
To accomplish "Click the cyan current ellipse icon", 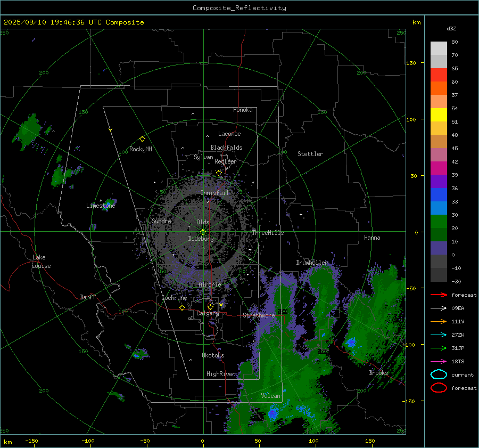I will [x=439, y=374].
